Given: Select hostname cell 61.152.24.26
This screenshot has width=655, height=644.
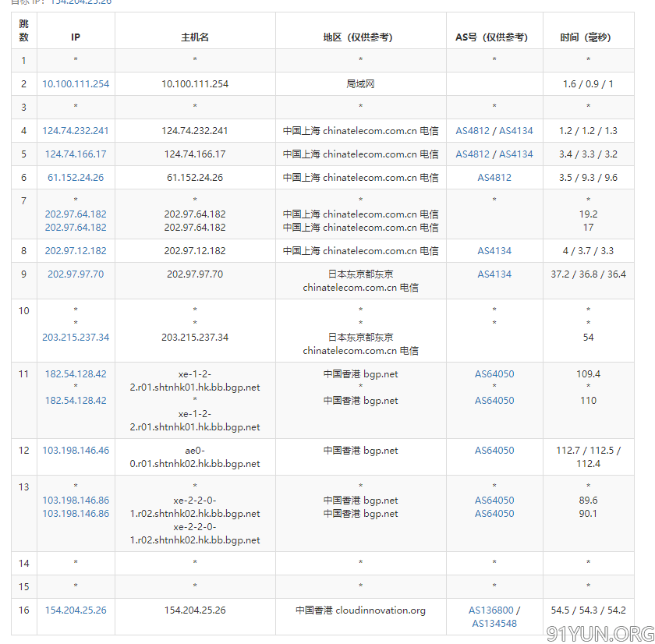Looking at the screenshot, I should click(195, 178).
